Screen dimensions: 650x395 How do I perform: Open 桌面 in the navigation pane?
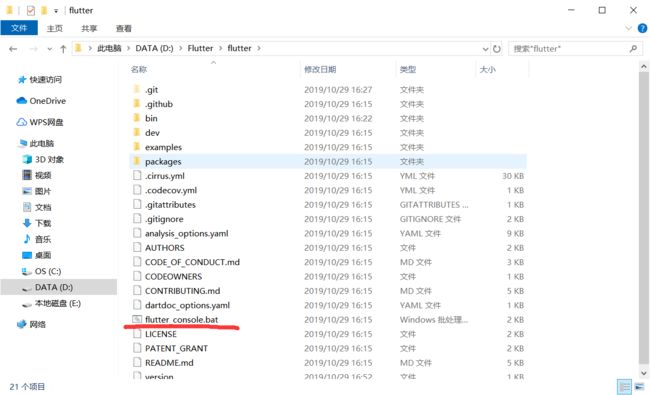coord(43,255)
